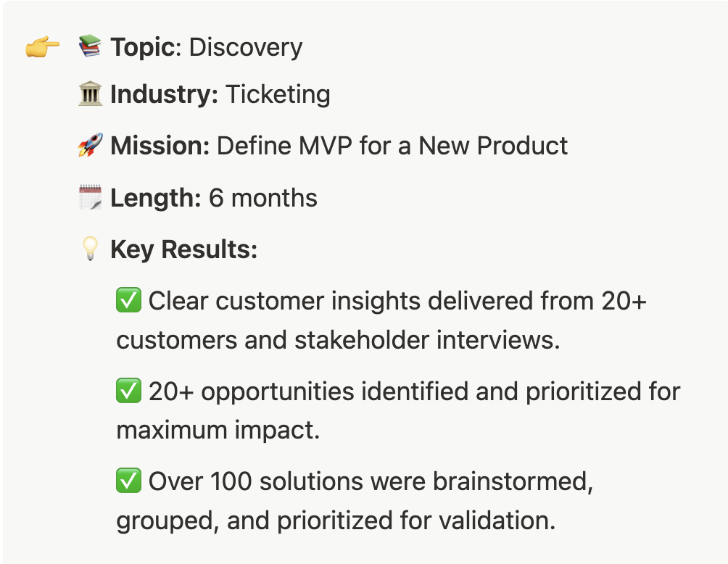The width and height of the screenshot is (728, 564).
Task: Click the books emoji beside Topic
Action: click(x=90, y=46)
